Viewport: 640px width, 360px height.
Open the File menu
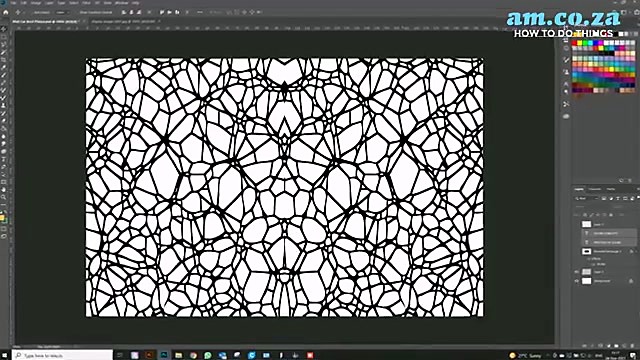point(13,3)
